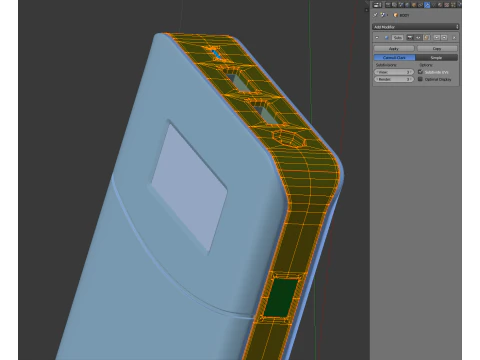Switch to the Object Constraints tab
Screen dimensions: 480x360
420,5
